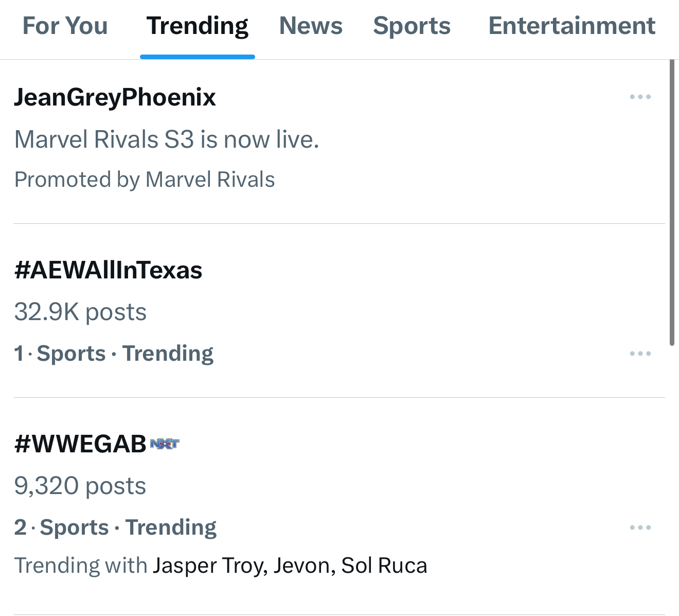Image resolution: width=679 pixels, height=616 pixels.
Task: Go to the Sports tab
Action: (412, 26)
